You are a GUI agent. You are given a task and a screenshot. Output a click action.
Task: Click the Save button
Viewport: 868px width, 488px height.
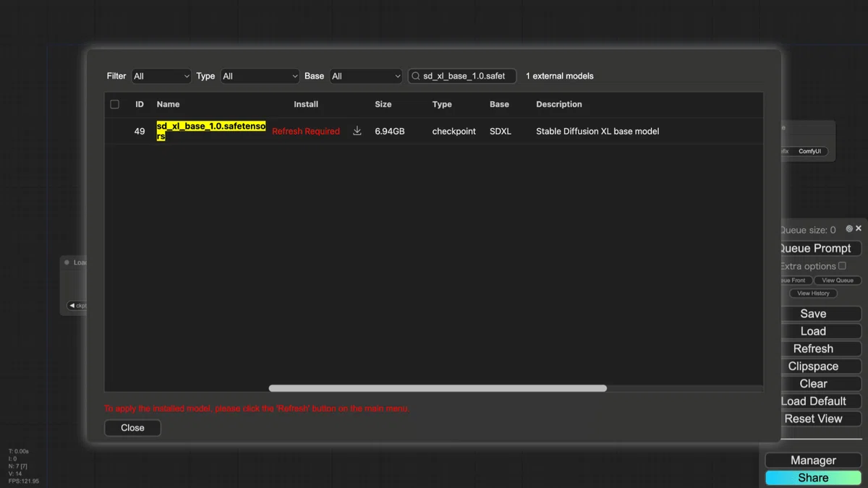tap(820, 314)
